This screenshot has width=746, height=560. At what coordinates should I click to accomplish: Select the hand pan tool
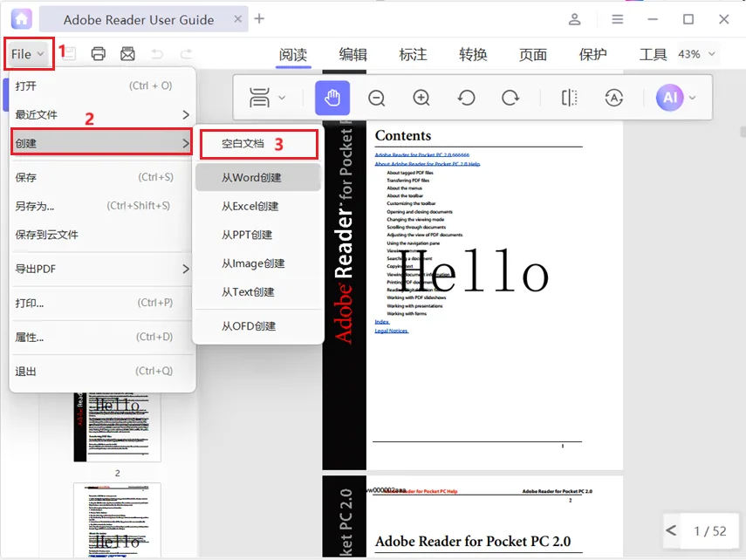pos(332,98)
